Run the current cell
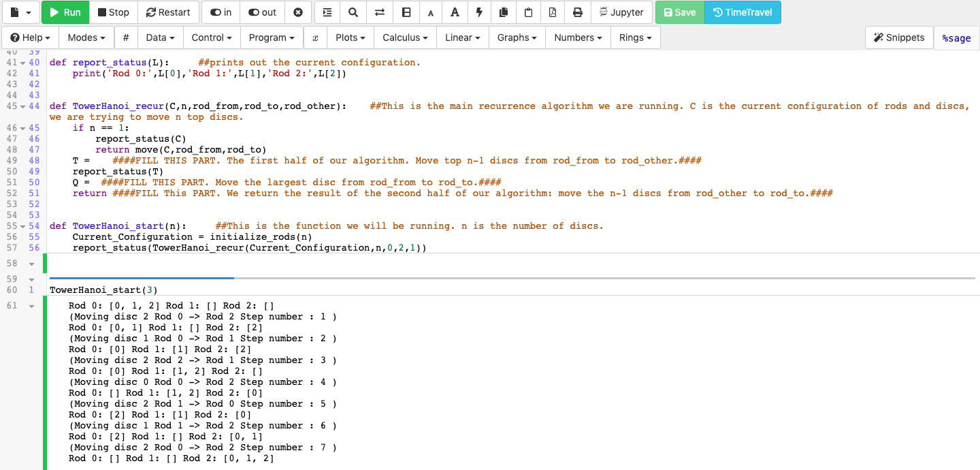Viewport: 980px width, 470px height. pos(65,12)
